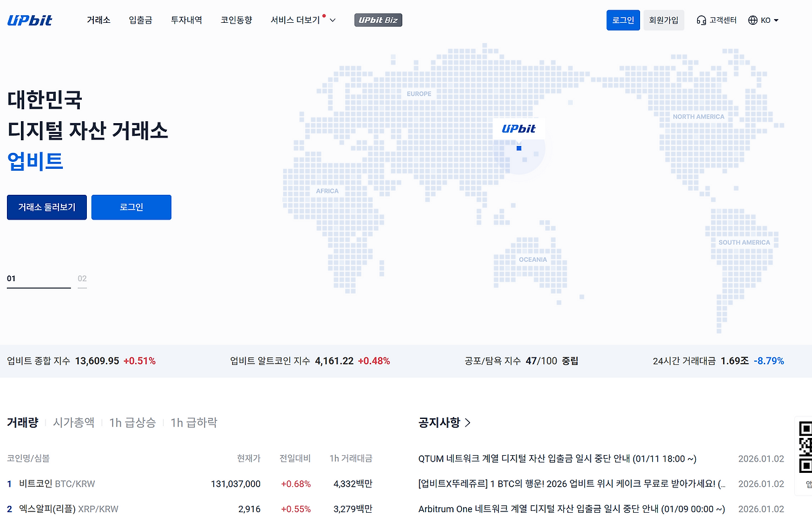Image resolution: width=812 pixels, height=516 pixels.
Task: Open 비트코인 BTC/KRW row
Action: tap(190, 484)
